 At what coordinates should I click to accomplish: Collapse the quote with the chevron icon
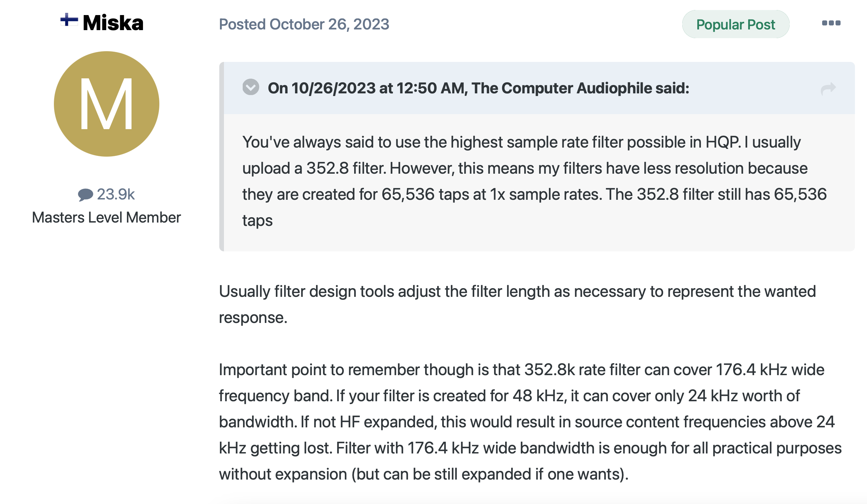(251, 87)
